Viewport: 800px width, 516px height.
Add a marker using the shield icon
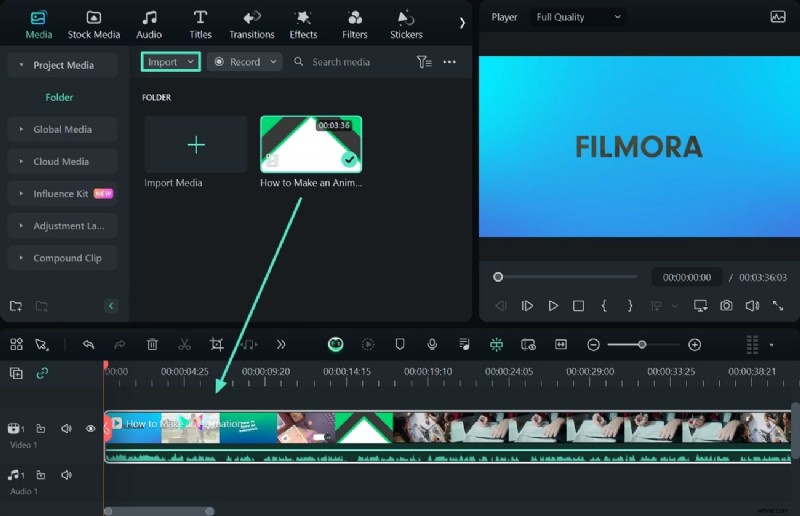400,344
